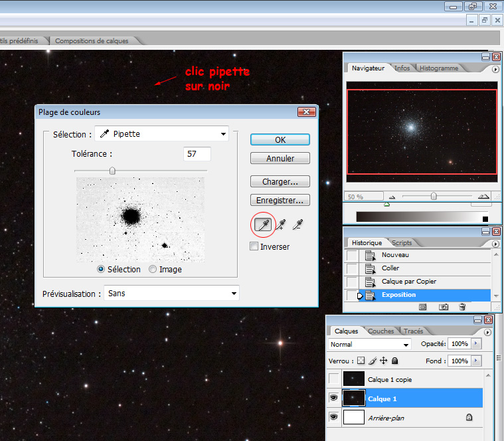This screenshot has height=441, width=504.
Task: Click the Annuler button
Action: (x=280, y=158)
